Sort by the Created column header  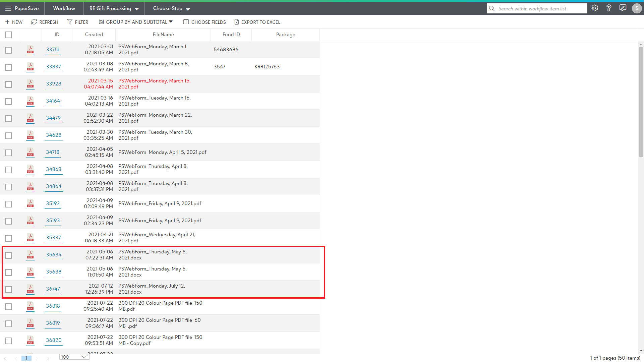point(94,35)
